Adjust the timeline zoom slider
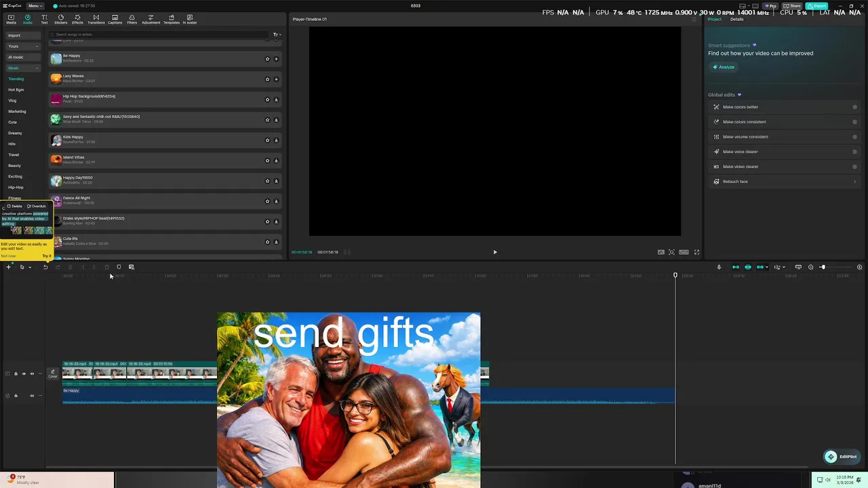This screenshot has width=868, height=488. (x=823, y=267)
